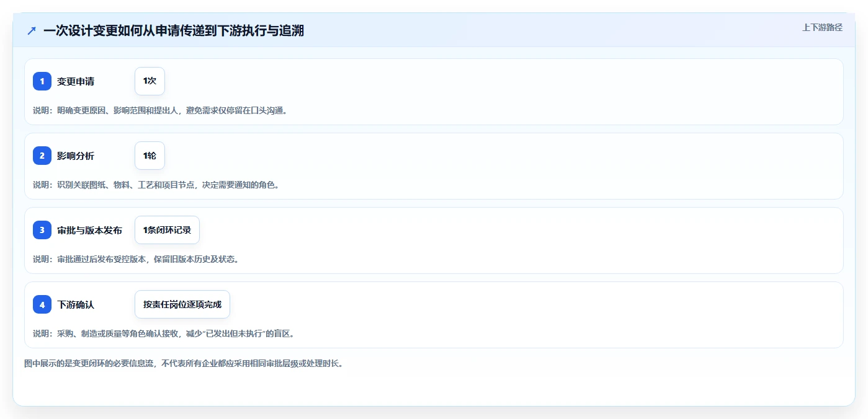Click the footnote 图中展示的是变更闭环的必要信息流
The image size is (868, 419).
184,363
